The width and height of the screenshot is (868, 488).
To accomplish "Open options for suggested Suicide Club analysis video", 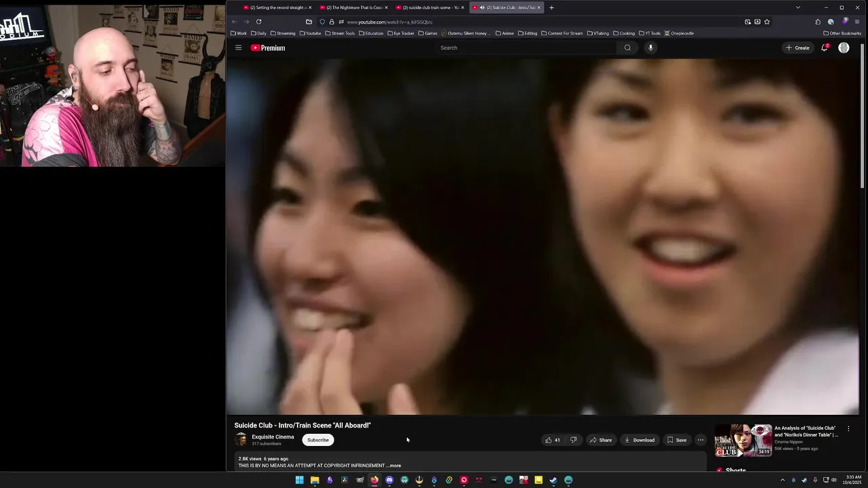I will click(x=848, y=428).
